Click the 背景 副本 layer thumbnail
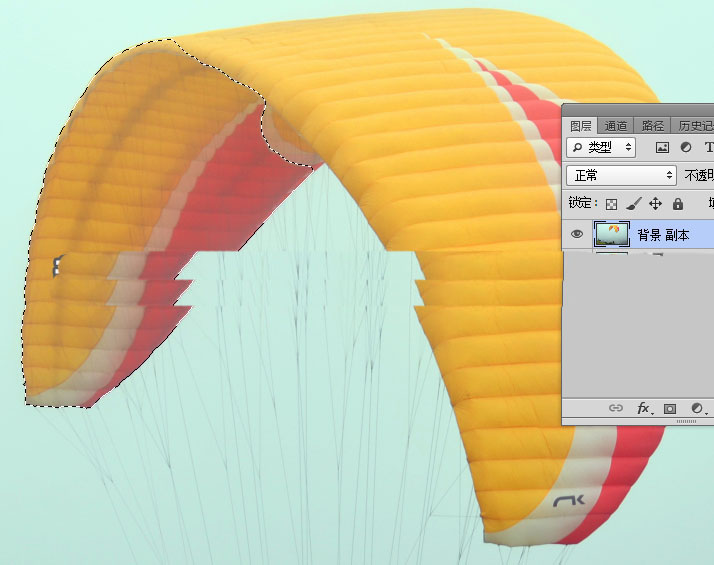Viewport: 714px width, 565px height. (x=611, y=235)
